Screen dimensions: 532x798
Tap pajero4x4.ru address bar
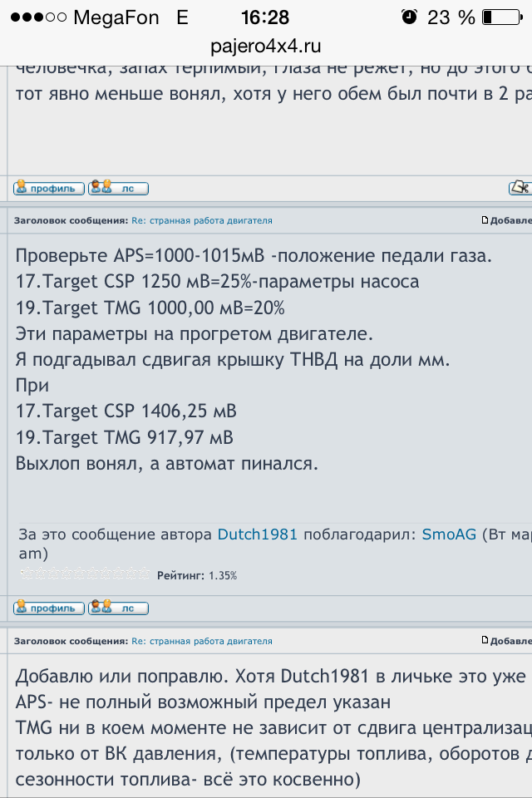266,47
